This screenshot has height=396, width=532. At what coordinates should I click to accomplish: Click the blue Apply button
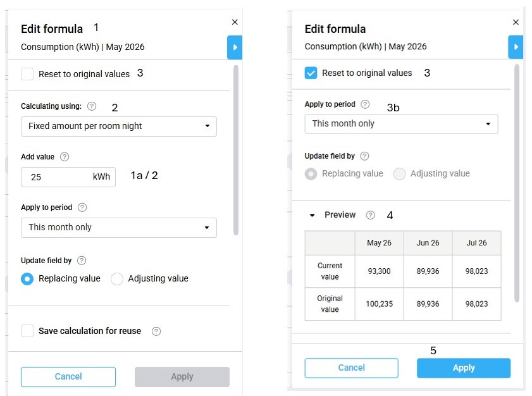(x=463, y=368)
